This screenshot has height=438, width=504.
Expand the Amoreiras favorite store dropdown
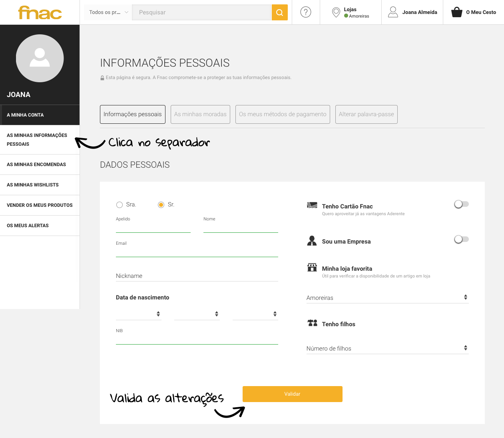click(x=387, y=297)
